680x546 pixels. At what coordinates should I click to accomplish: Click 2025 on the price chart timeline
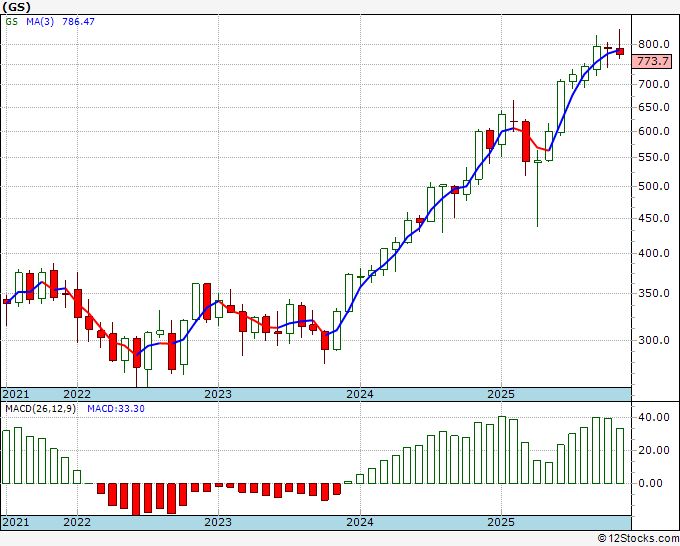501,394
